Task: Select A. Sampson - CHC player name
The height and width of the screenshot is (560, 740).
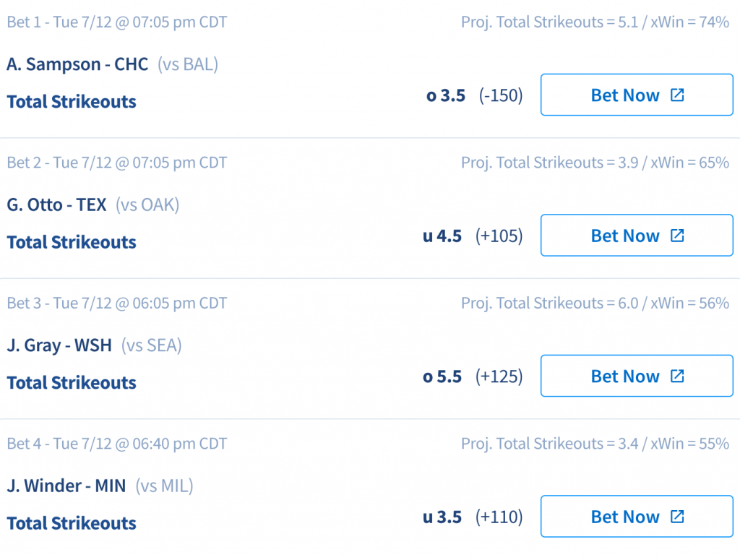Action: click(77, 64)
